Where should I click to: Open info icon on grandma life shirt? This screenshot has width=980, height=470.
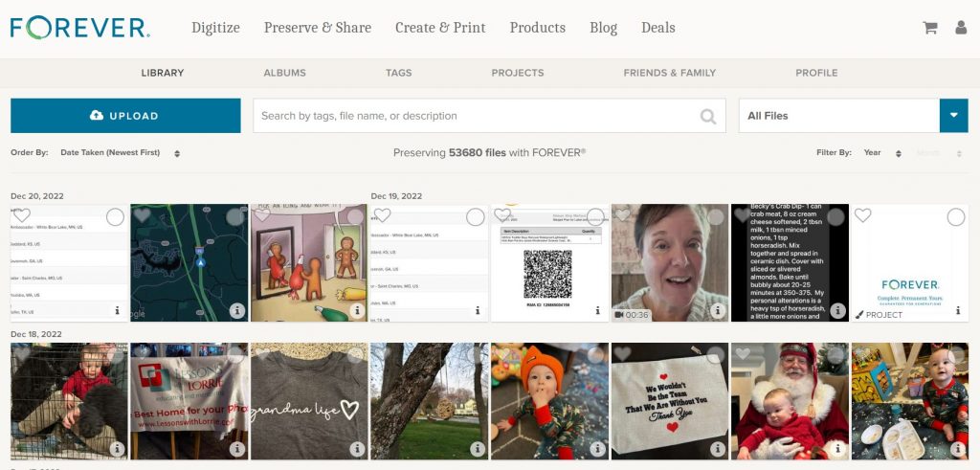pos(358,448)
